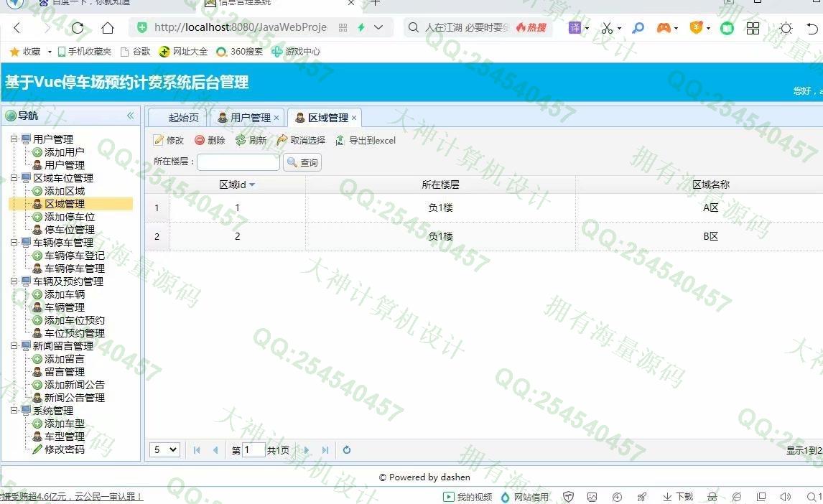Image resolution: width=823 pixels, height=504 pixels.
Task: Focus the 所在楼层 filter input field
Action: (238, 162)
